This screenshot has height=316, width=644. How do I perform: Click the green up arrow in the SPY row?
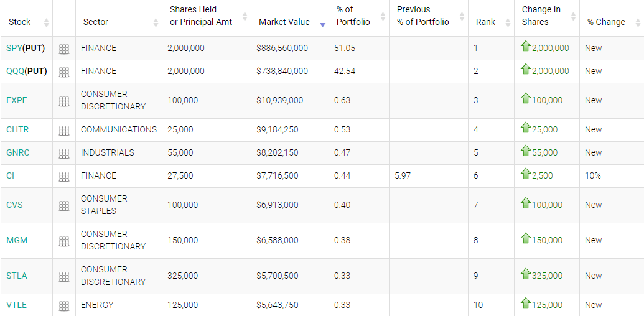click(526, 47)
